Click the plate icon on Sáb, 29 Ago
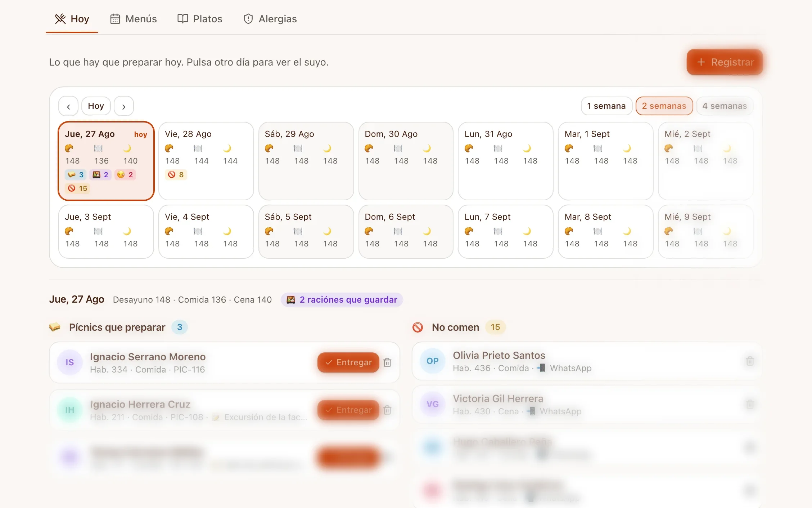The width and height of the screenshot is (812, 508). [298, 148]
